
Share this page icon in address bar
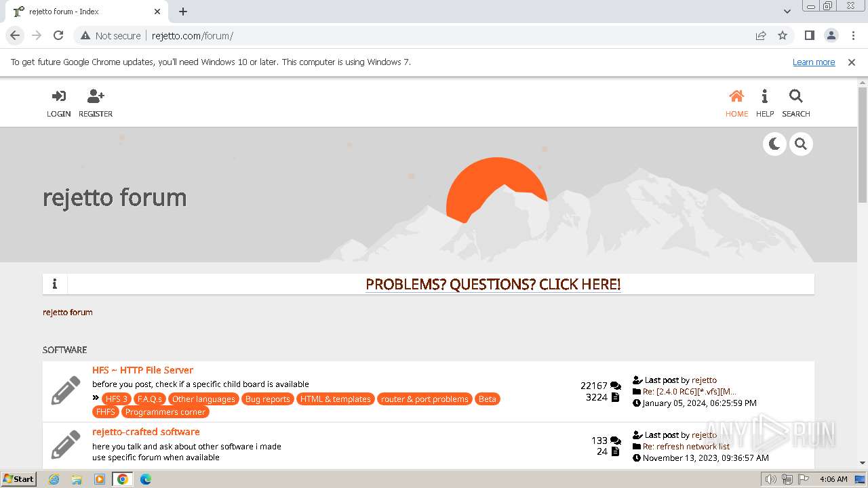pos(761,35)
